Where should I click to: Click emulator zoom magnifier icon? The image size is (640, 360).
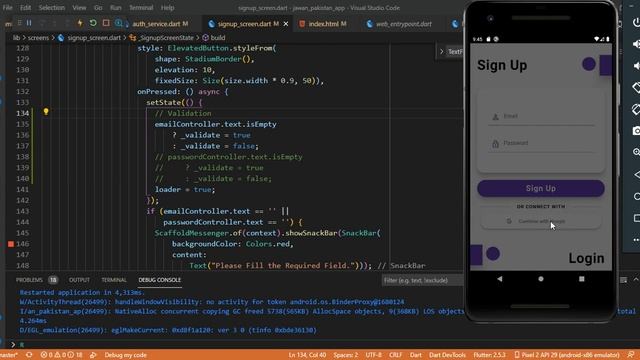(636, 152)
